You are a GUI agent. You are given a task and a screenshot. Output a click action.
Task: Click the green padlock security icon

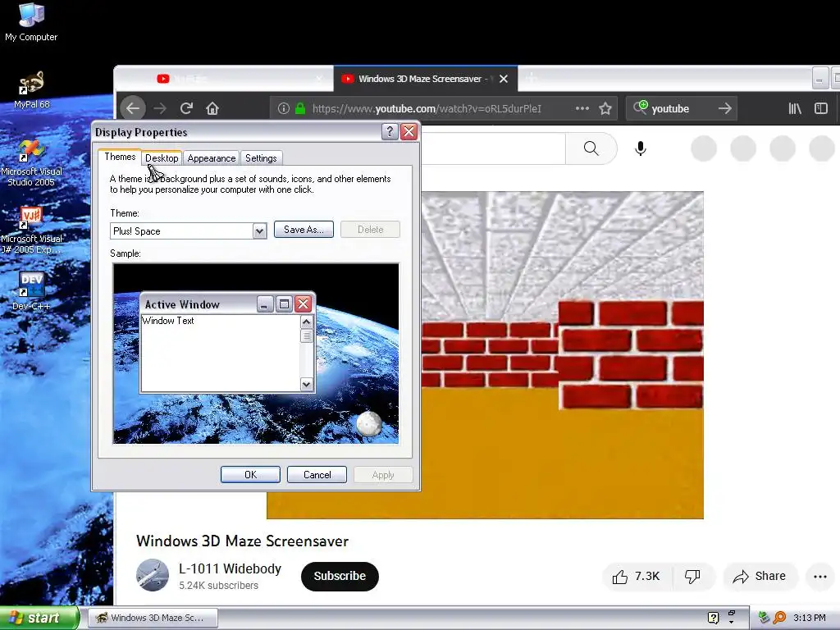(x=300, y=109)
